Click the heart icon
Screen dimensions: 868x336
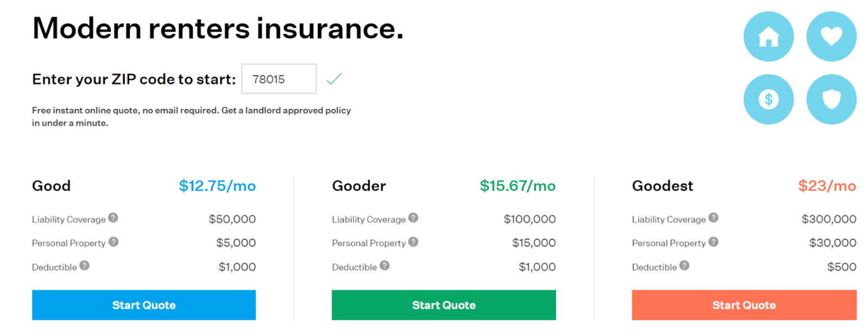point(831,35)
